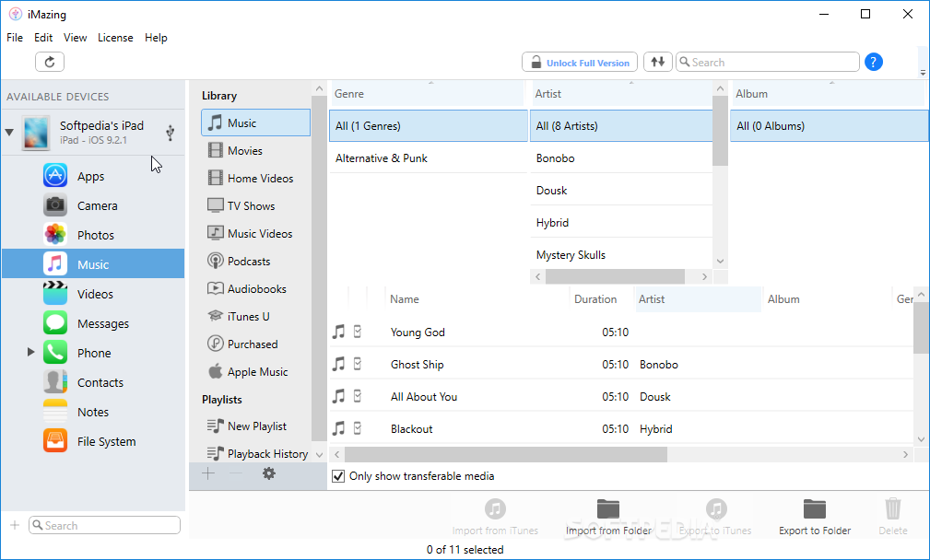This screenshot has width=930, height=560.
Task: Select Dousk in Artist list
Action: coord(621,191)
